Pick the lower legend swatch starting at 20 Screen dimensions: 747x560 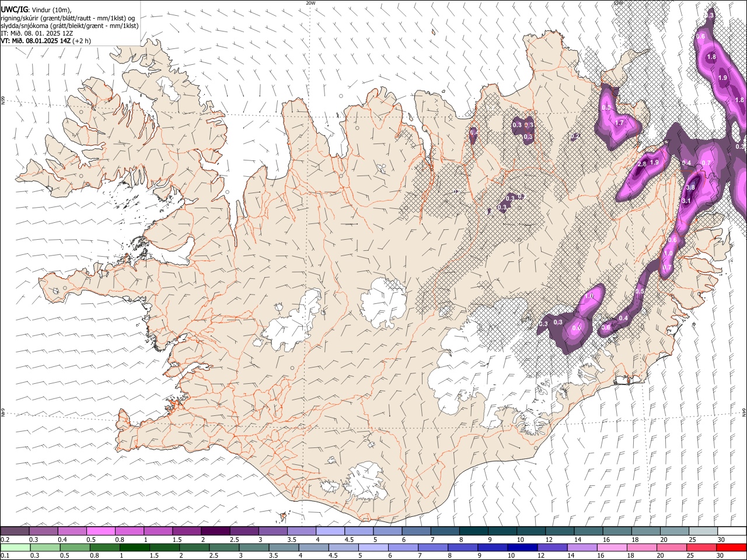(x=672, y=547)
